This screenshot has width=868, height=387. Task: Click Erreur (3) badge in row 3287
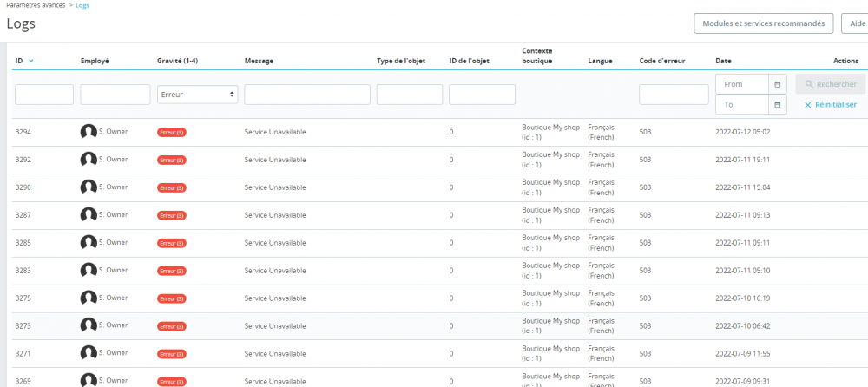click(172, 215)
